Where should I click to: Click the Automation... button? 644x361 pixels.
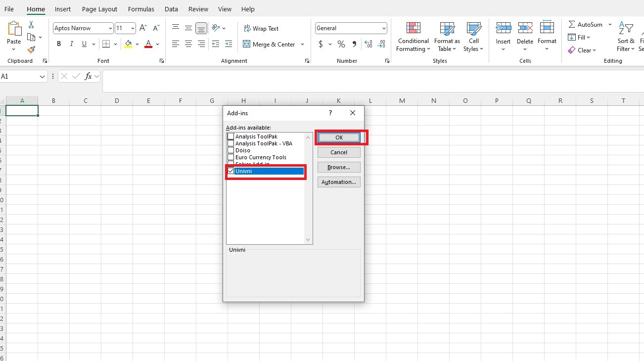click(339, 182)
